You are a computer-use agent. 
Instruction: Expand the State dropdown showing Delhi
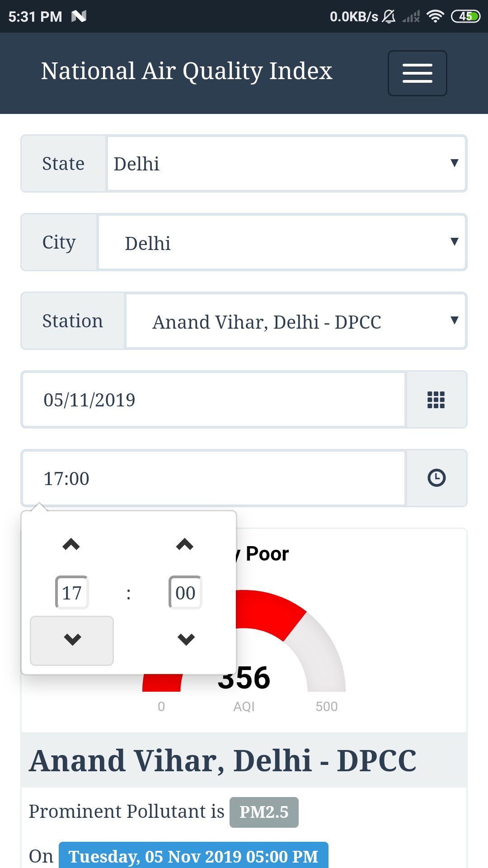pos(286,164)
